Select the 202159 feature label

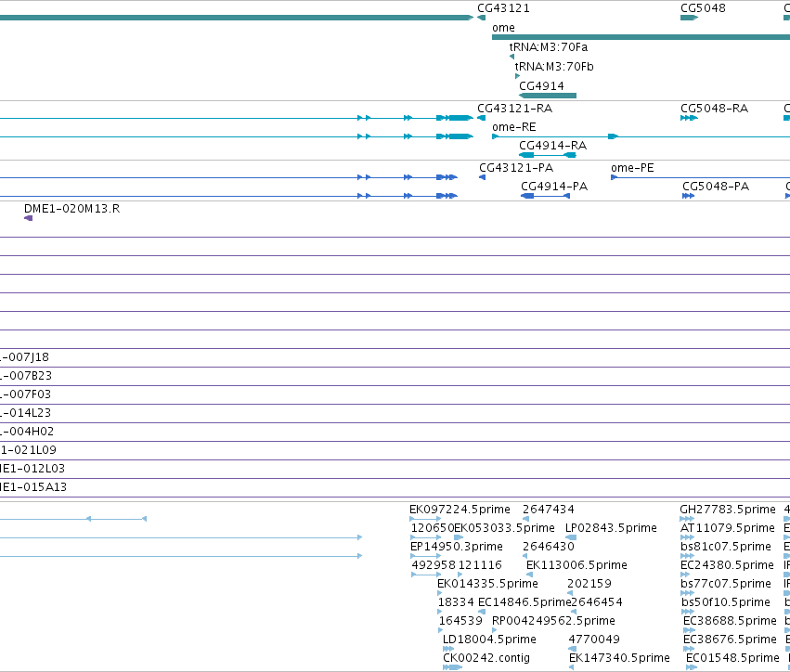[x=589, y=584]
